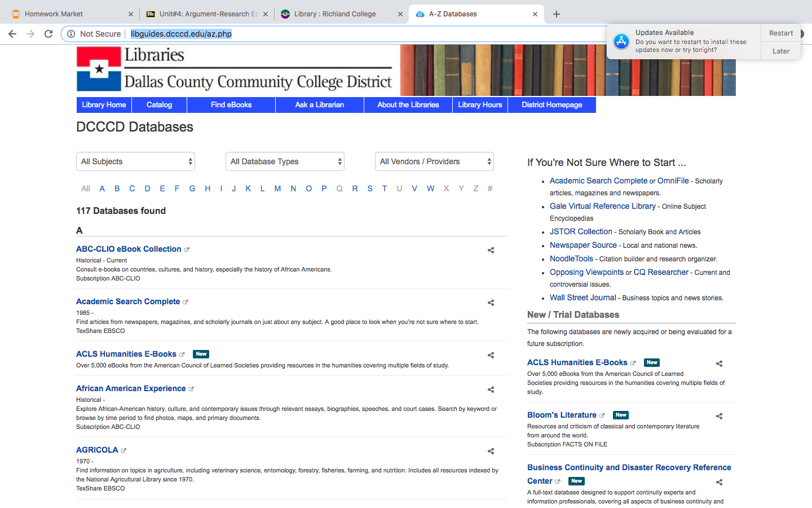Open Gale Virtual Reference Library link
Screen dimensions: 812x508
603,206
